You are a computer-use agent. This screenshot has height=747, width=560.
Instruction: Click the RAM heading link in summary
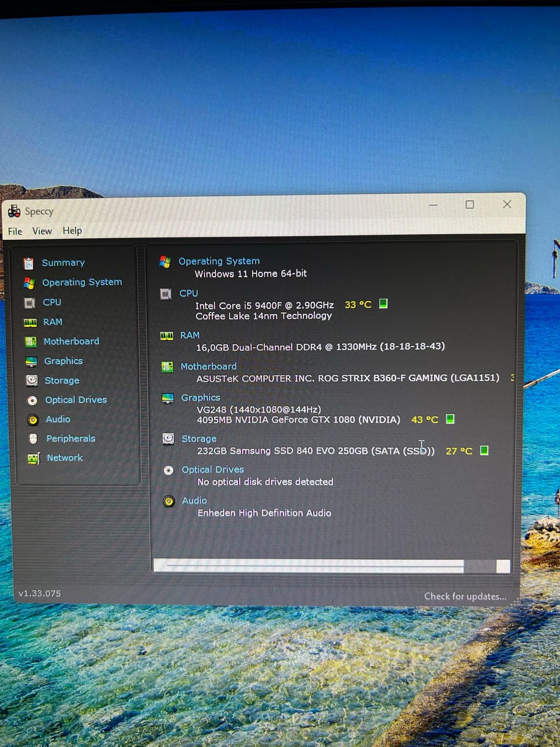coord(190,336)
